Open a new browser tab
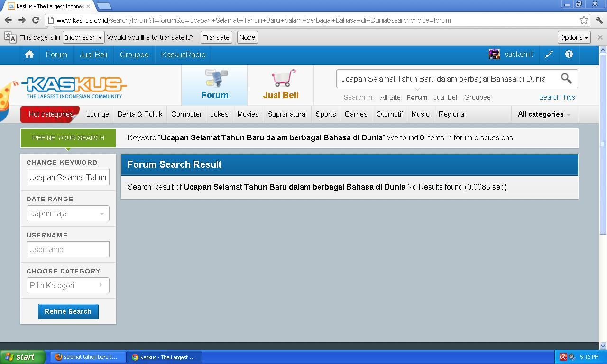This screenshot has width=607, height=364. pyautogui.click(x=104, y=6)
